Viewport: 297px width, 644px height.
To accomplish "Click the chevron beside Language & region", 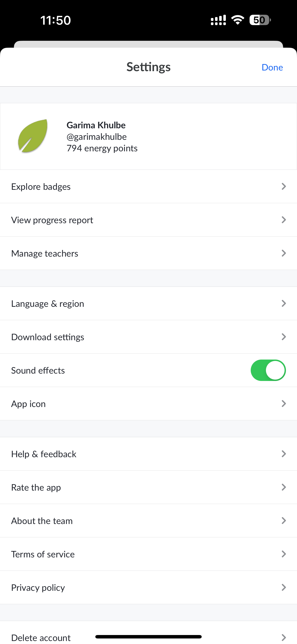I will point(283,304).
